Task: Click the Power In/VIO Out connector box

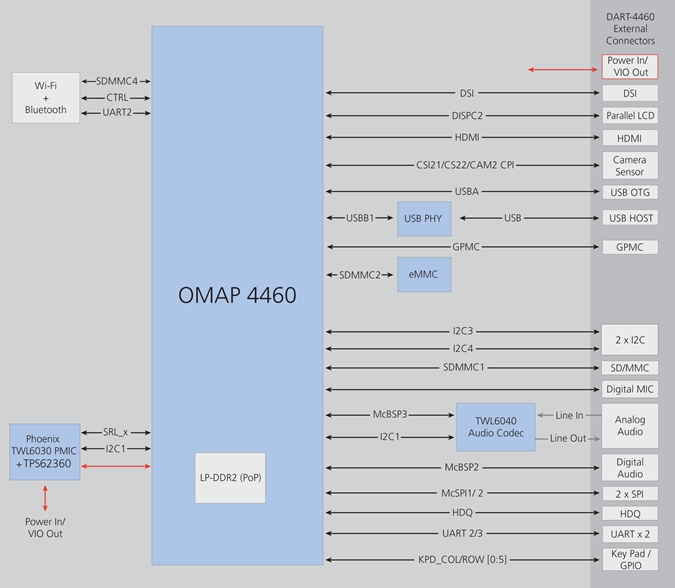Action: [x=630, y=67]
